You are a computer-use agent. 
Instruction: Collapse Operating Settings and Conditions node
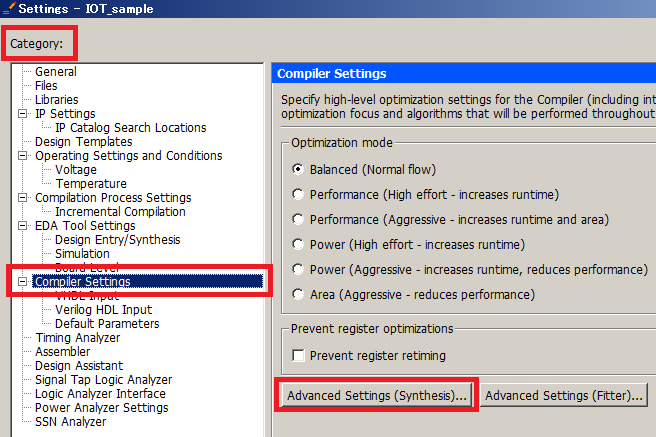(x=23, y=156)
